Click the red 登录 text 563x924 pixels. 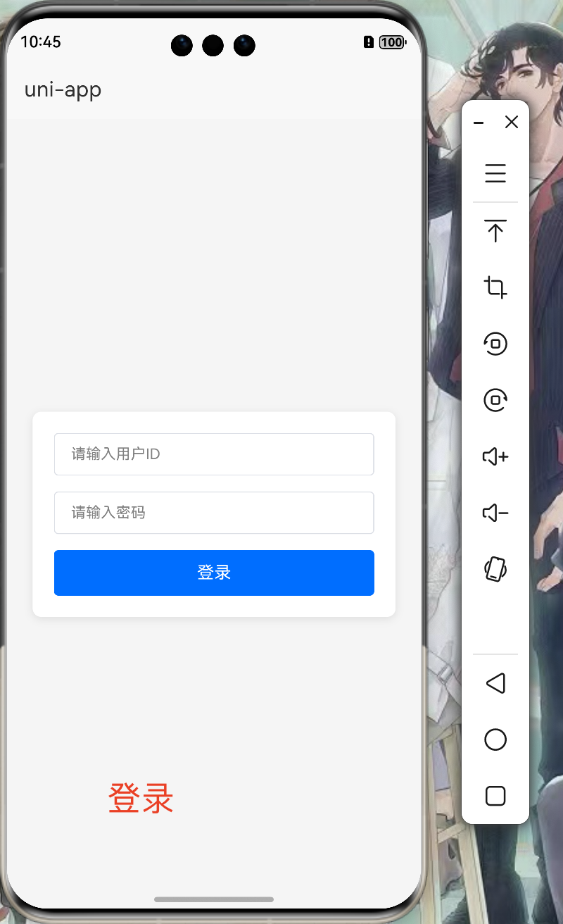(x=141, y=799)
